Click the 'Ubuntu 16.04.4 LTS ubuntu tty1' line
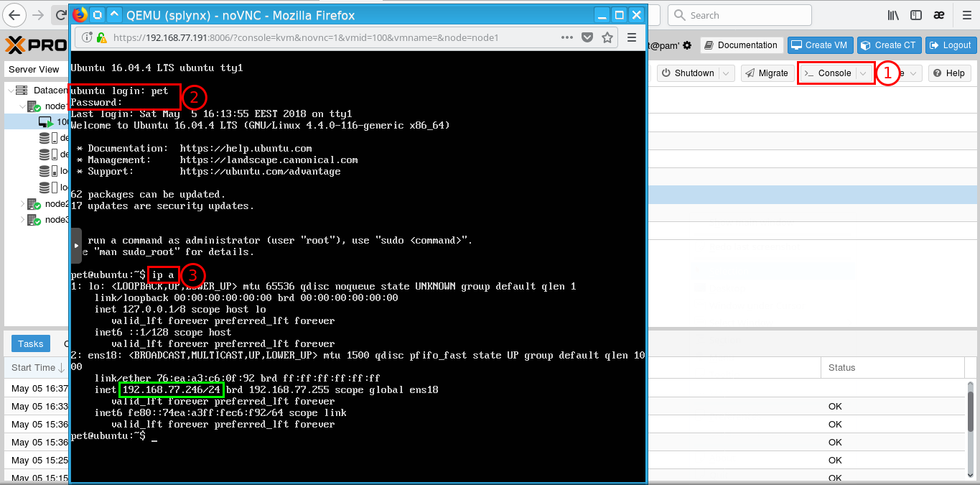980x485 pixels. coord(157,68)
